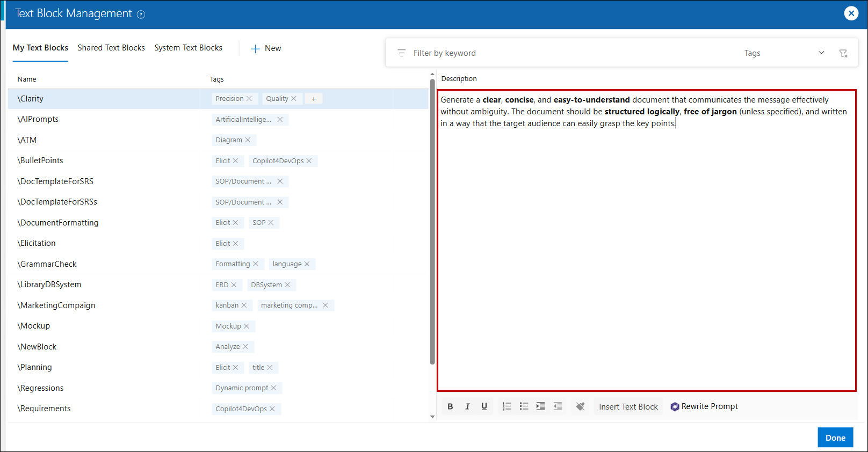Switch to My Text Blocks tab
Viewport: 868px width, 452px height.
point(40,48)
